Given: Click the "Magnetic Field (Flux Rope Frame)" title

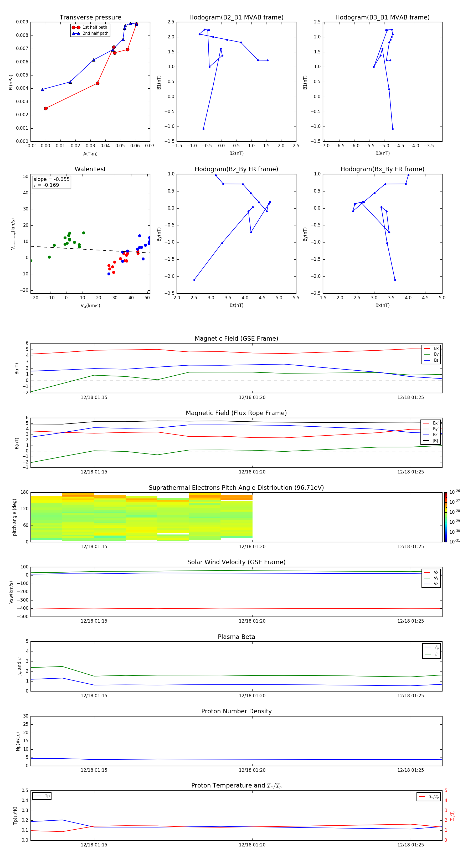Looking at the screenshot, I should pos(236,413).
